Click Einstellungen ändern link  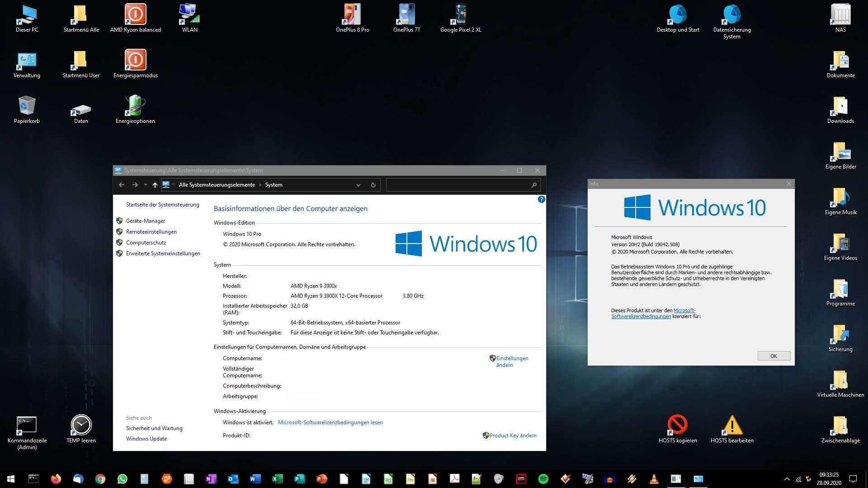pos(512,361)
